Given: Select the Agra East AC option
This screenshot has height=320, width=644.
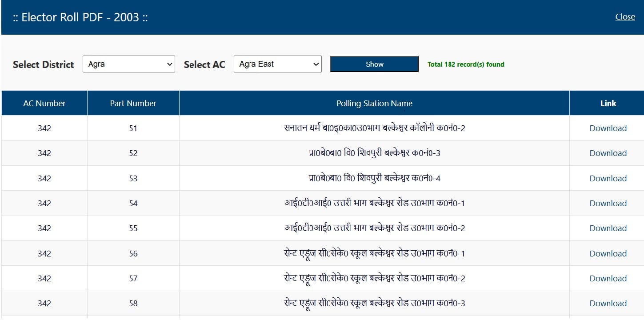Looking at the screenshot, I should click(x=277, y=64).
